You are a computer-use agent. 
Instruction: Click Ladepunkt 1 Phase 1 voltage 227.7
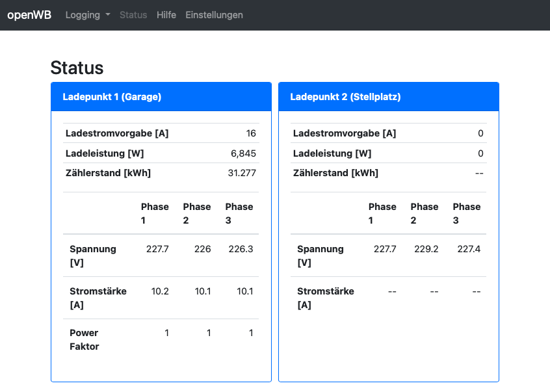pos(158,249)
